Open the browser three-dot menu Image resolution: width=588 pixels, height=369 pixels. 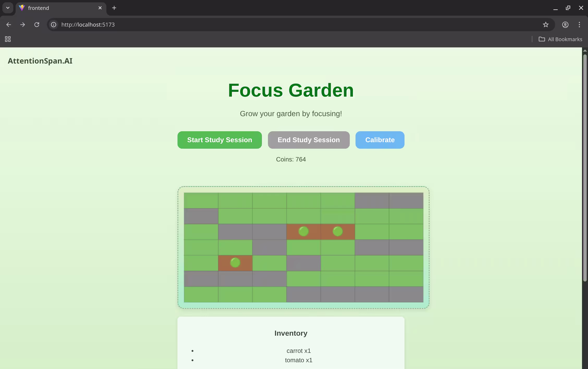(x=579, y=24)
